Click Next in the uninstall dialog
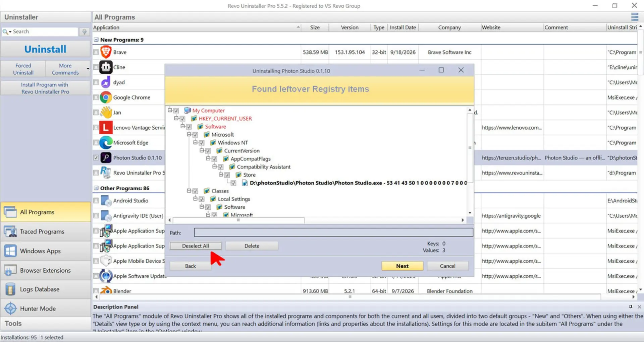The height and width of the screenshot is (342, 644). [x=402, y=266]
